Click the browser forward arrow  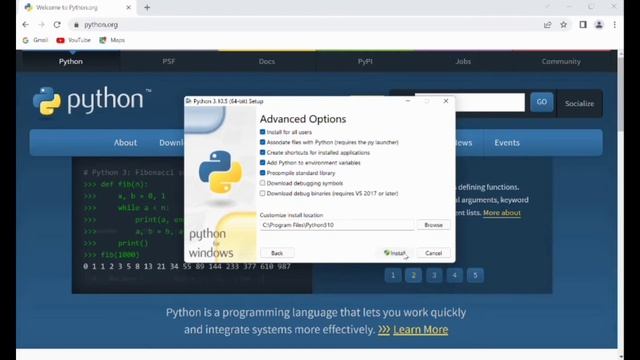coord(41,25)
